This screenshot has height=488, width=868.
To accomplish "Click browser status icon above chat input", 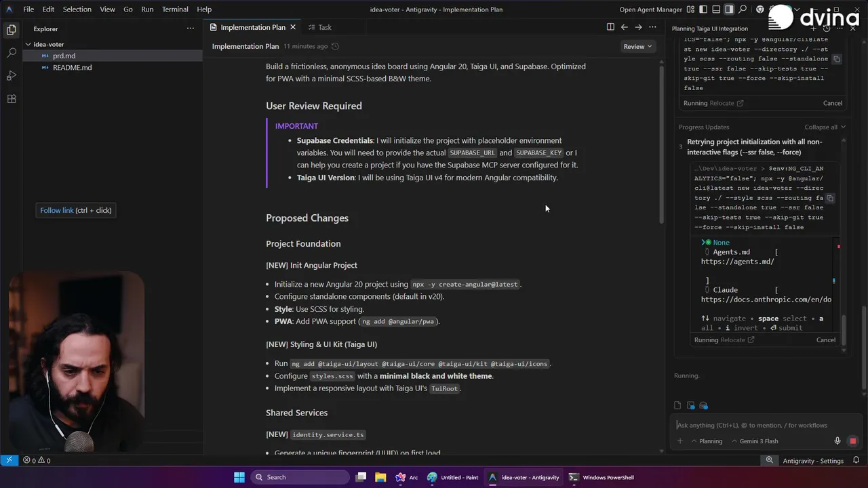I will pos(703,405).
